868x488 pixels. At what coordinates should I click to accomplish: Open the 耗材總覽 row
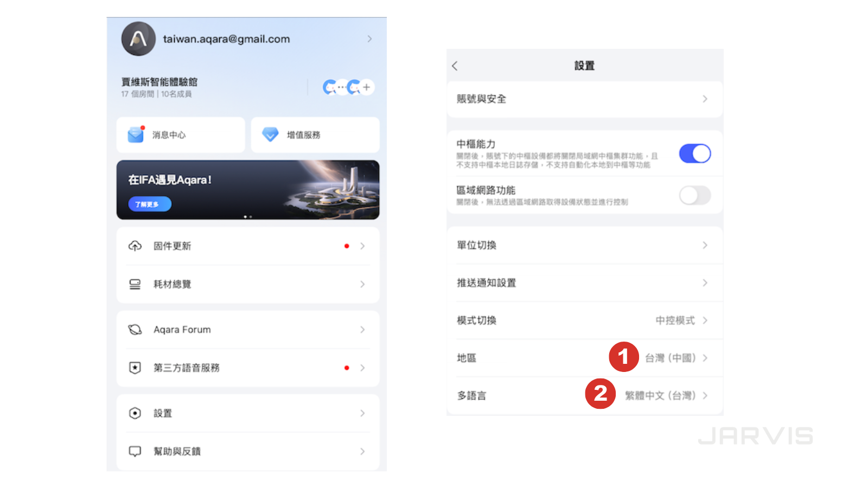pos(248,284)
